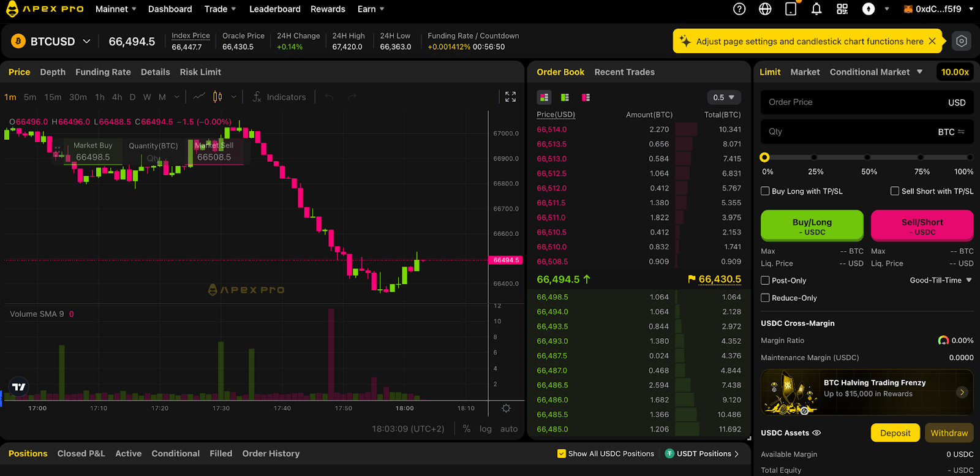Set the quantity slider to 50%
The image size is (980, 476).
tap(867, 157)
